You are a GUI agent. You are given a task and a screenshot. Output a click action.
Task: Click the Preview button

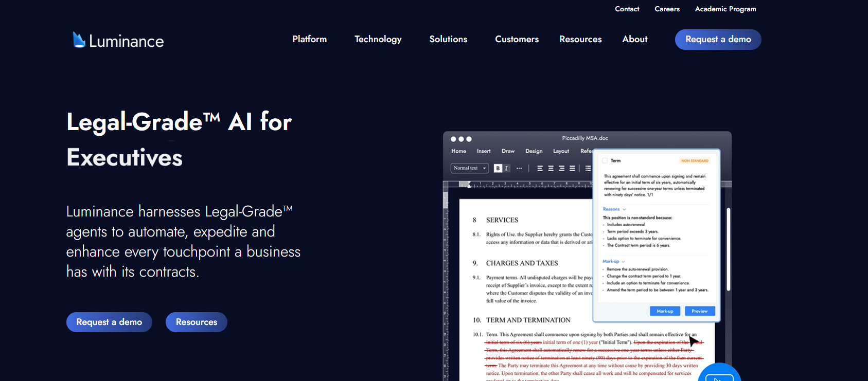tap(700, 311)
